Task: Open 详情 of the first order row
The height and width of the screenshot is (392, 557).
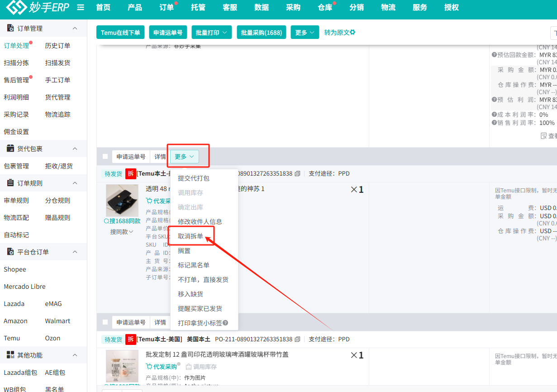Action: click(160, 157)
